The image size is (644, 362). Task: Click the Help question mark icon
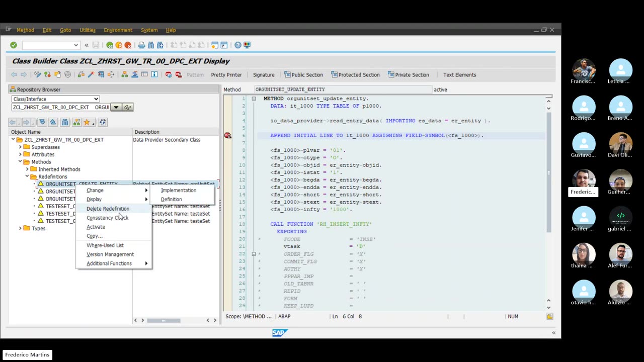click(238, 45)
